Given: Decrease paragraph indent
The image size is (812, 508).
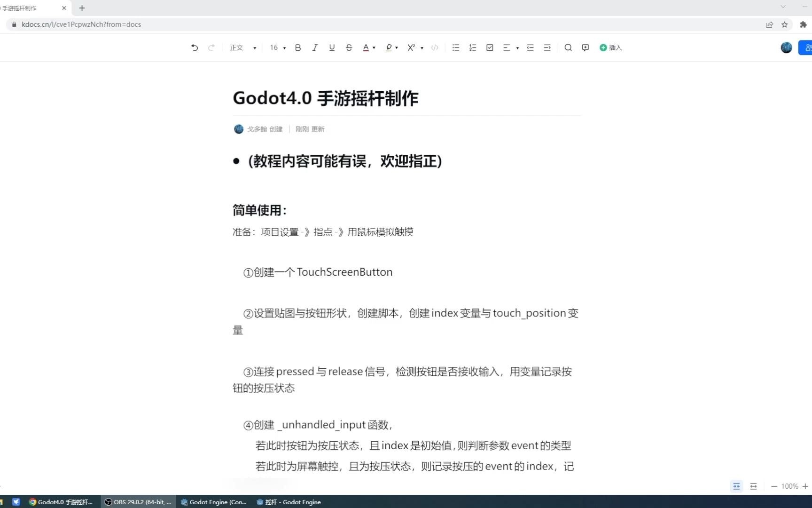Looking at the screenshot, I should click(x=530, y=48).
